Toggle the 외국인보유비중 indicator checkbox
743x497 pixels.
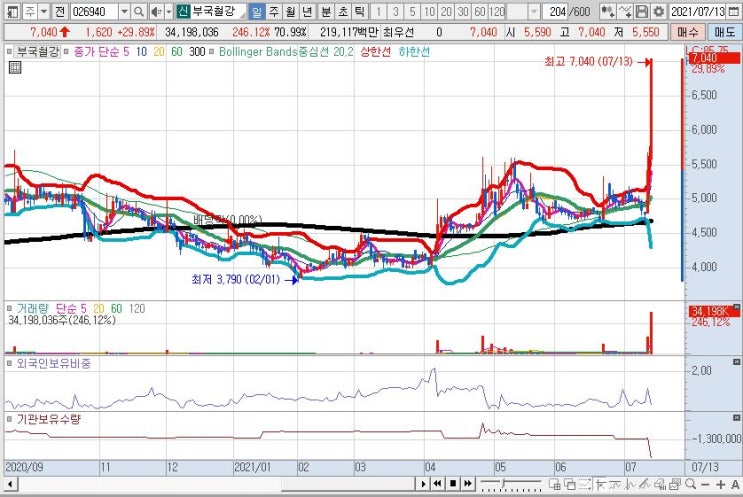[9, 363]
